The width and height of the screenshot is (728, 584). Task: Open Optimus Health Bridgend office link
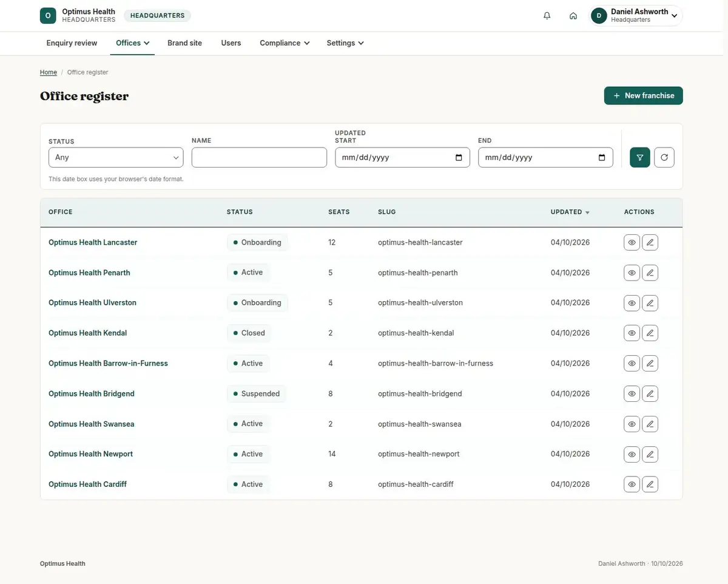(x=92, y=393)
